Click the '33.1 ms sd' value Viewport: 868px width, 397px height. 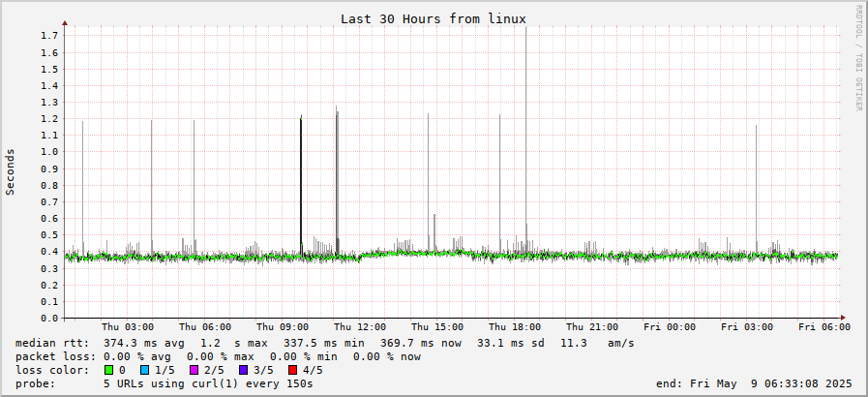(x=510, y=344)
